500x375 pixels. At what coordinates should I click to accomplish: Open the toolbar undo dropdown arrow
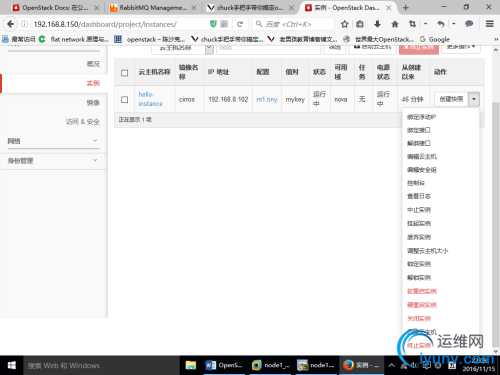454,24
